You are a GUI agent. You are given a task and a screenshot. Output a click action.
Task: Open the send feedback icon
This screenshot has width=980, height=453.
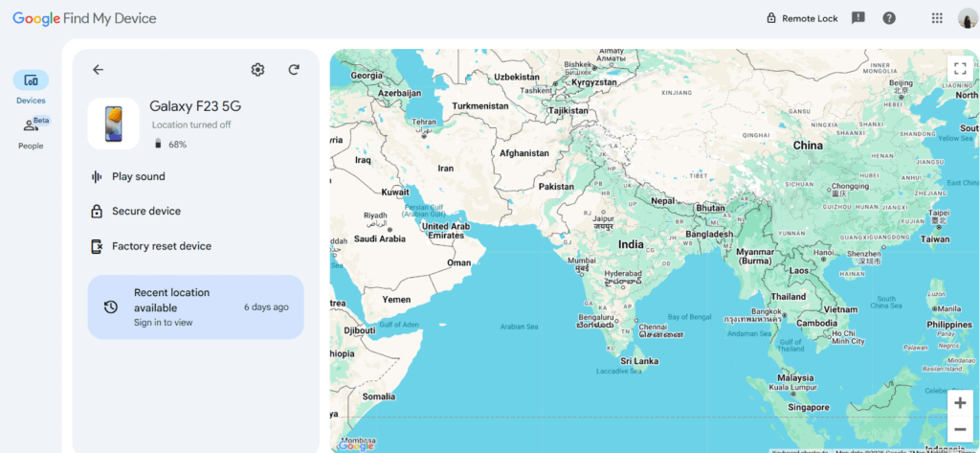pyautogui.click(x=858, y=17)
